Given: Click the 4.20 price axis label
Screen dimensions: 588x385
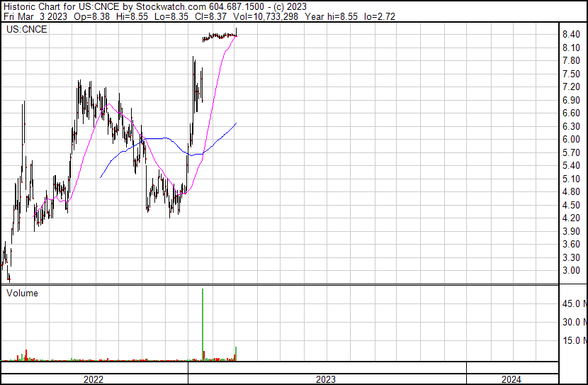Looking at the screenshot, I should pyautogui.click(x=571, y=218).
